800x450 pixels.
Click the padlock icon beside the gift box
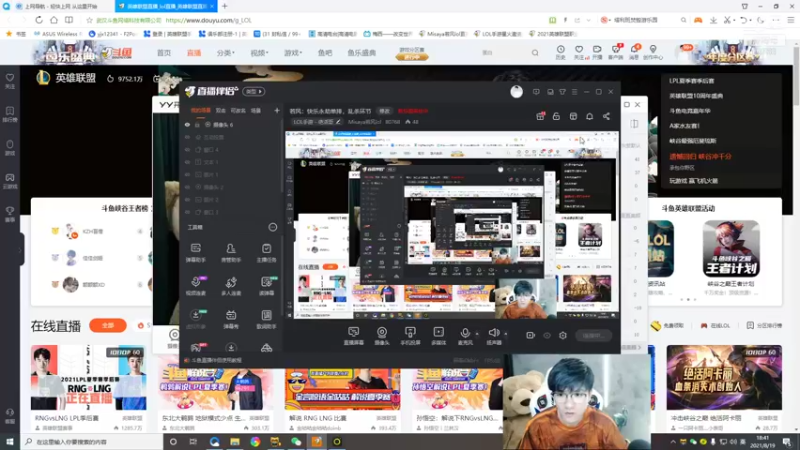coord(556,116)
